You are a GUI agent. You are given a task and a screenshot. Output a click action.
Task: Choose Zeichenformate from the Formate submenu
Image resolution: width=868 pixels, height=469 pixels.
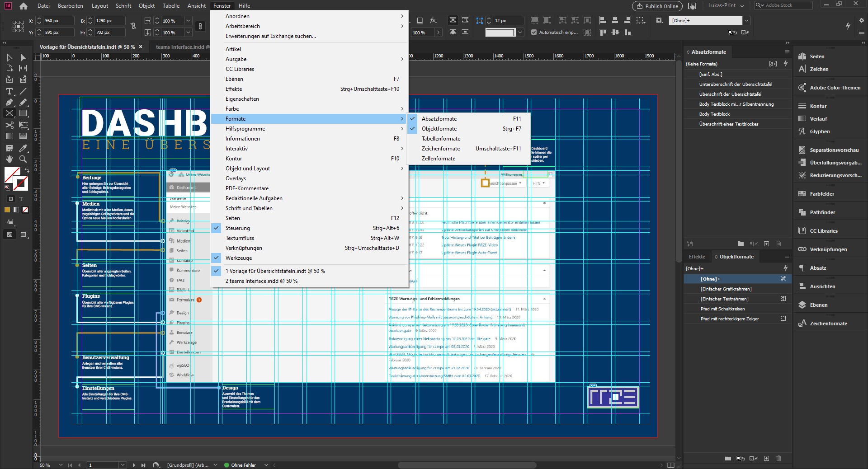pos(440,149)
